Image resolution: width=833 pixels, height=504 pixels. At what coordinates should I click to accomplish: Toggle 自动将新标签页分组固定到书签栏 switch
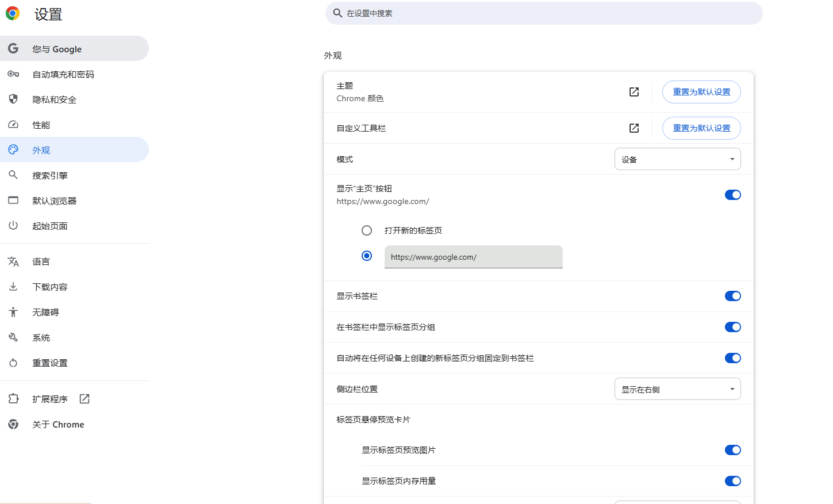point(733,358)
